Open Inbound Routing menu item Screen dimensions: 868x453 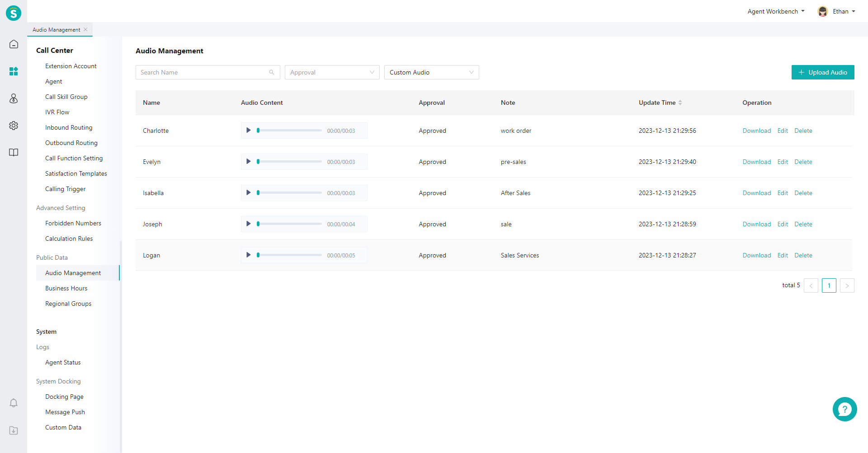point(69,127)
